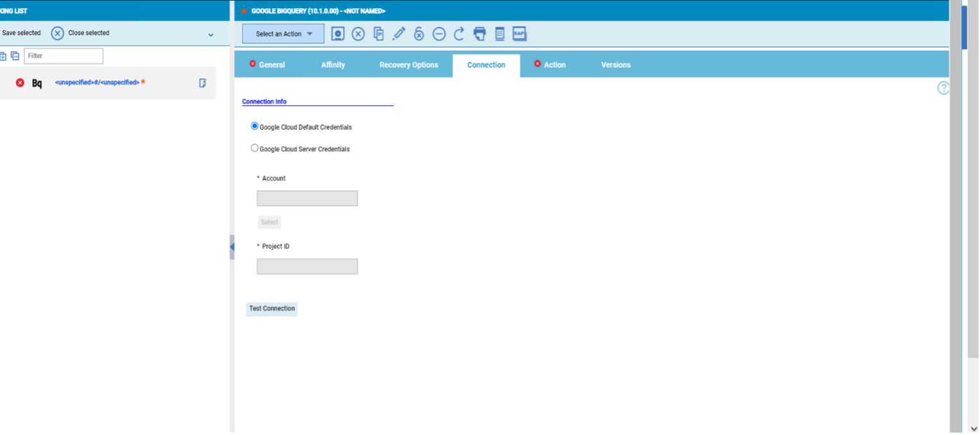The width and height of the screenshot is (980, 435).
Task: Select the save job icon in toolbar
Action: pos(338,33)
